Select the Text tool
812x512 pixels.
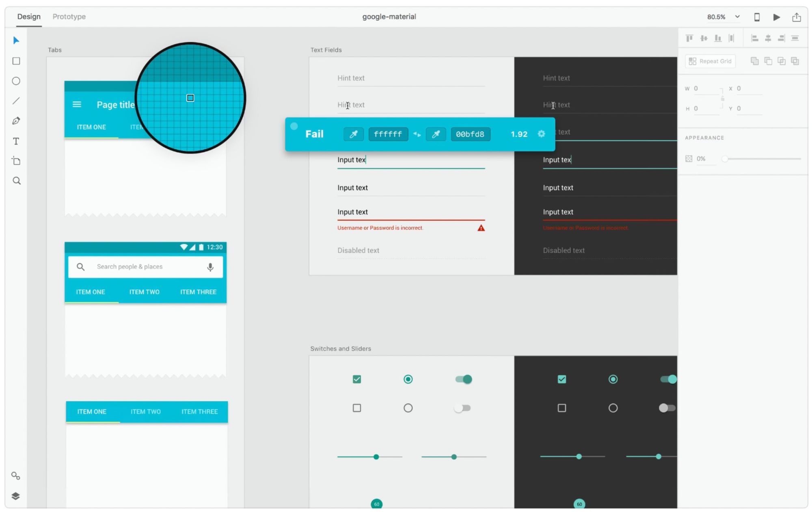tap(16, 141)
